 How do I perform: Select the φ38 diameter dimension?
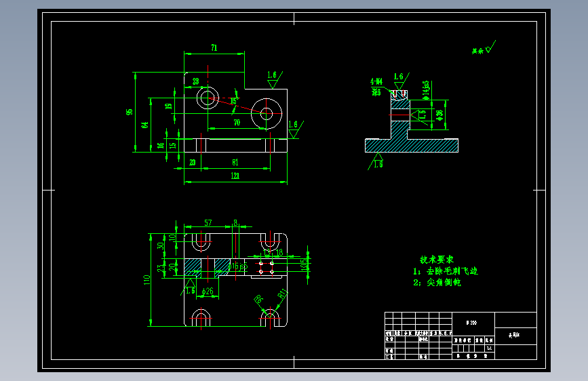[x=439, y=115]
